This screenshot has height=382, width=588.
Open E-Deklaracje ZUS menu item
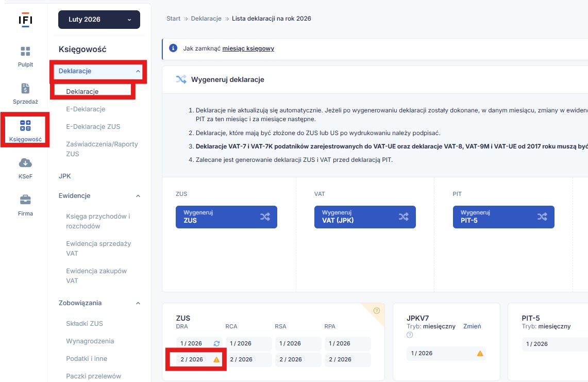tap(93, 127)
